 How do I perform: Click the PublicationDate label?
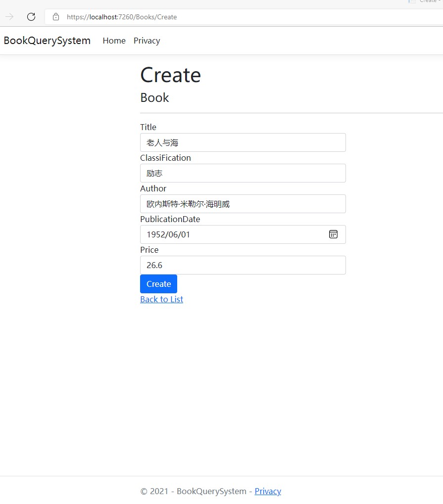pyautogui.click(x=170, y=219)
